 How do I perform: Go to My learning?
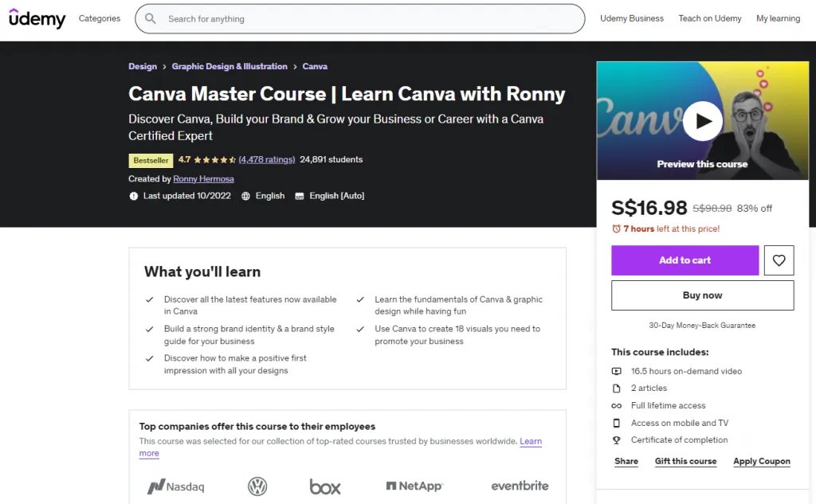[x=778, y=18]
